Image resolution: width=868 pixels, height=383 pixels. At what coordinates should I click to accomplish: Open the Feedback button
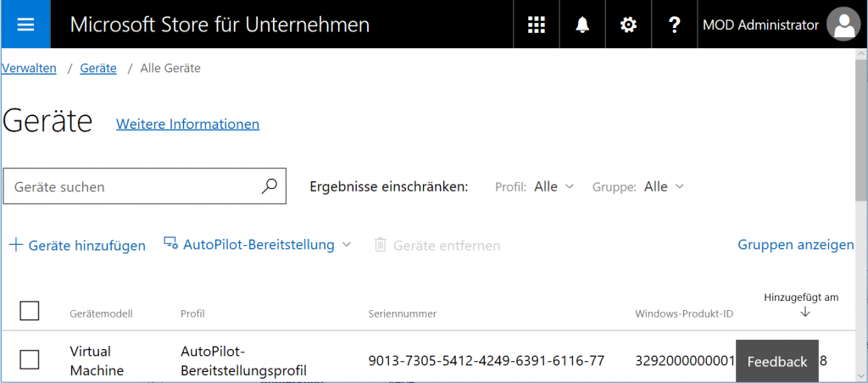point(777,362)
